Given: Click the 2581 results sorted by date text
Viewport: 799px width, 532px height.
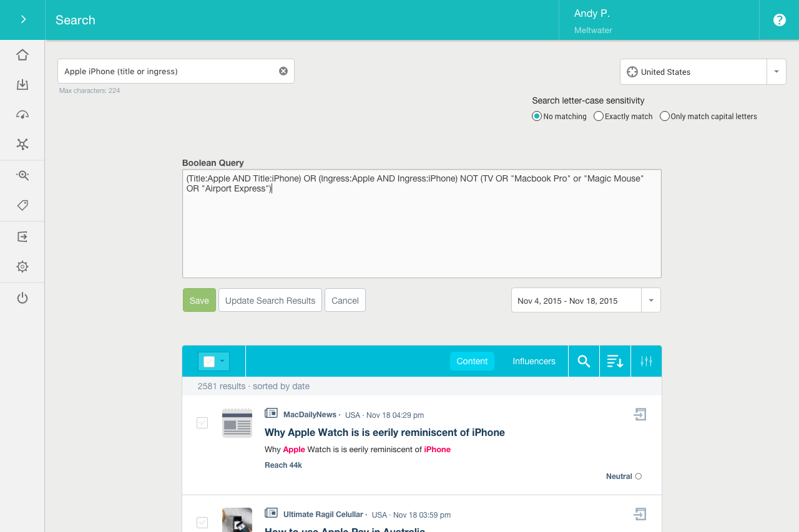Looking at the screenshot, I should point(253,386).
